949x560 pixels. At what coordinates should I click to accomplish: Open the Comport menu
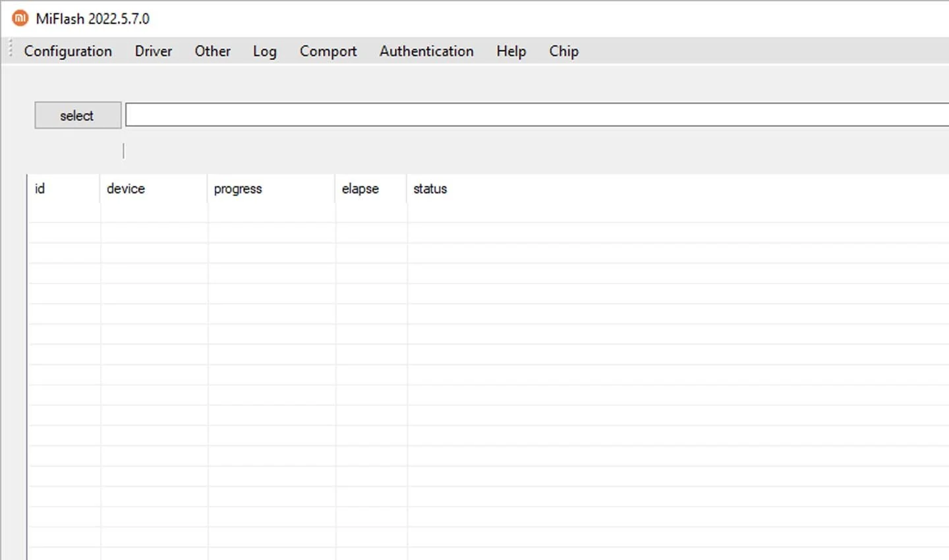pos(328,51)
